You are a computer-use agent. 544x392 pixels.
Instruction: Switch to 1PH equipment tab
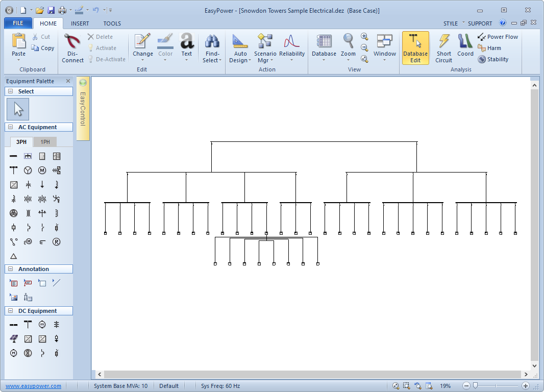(45, 142)
